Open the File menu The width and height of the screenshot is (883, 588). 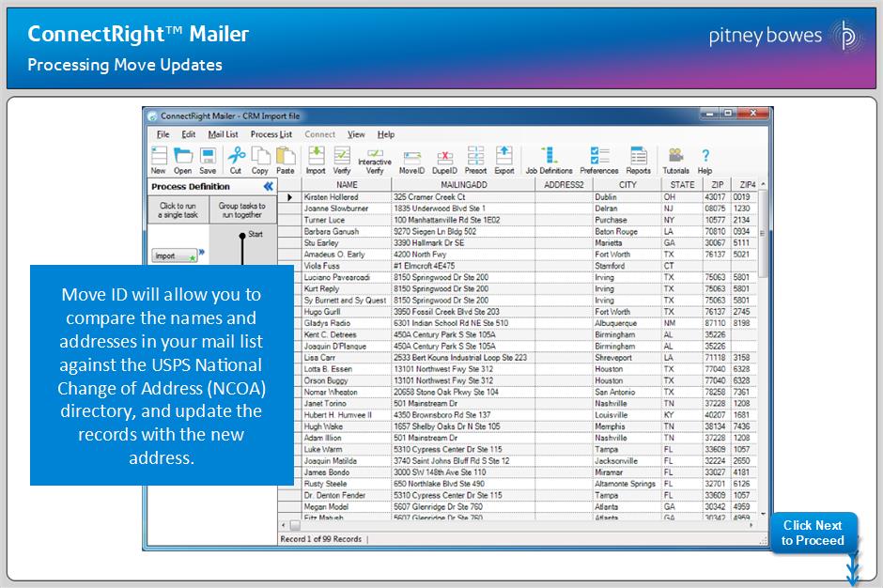[163, 134]
